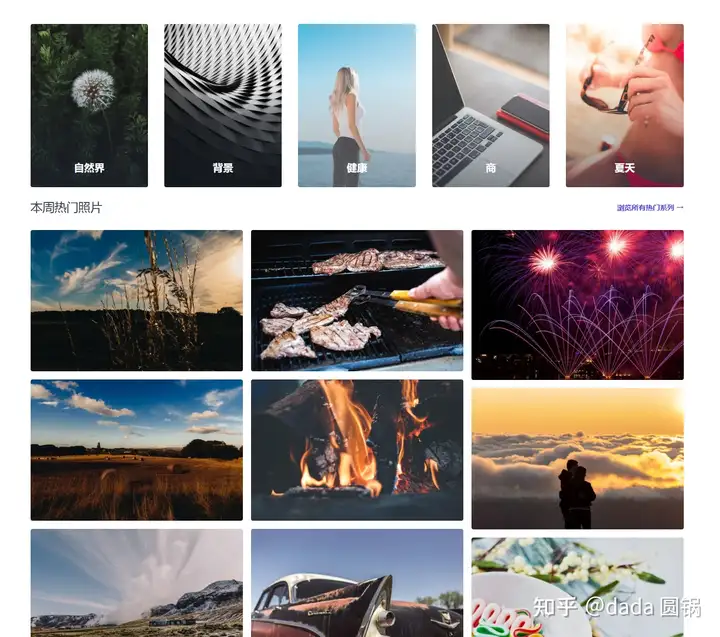Image resolution: width=720 pixels, height=637 pixels.
Task: Open the grilling meat barbecue photo
Action: click(357, 300)
